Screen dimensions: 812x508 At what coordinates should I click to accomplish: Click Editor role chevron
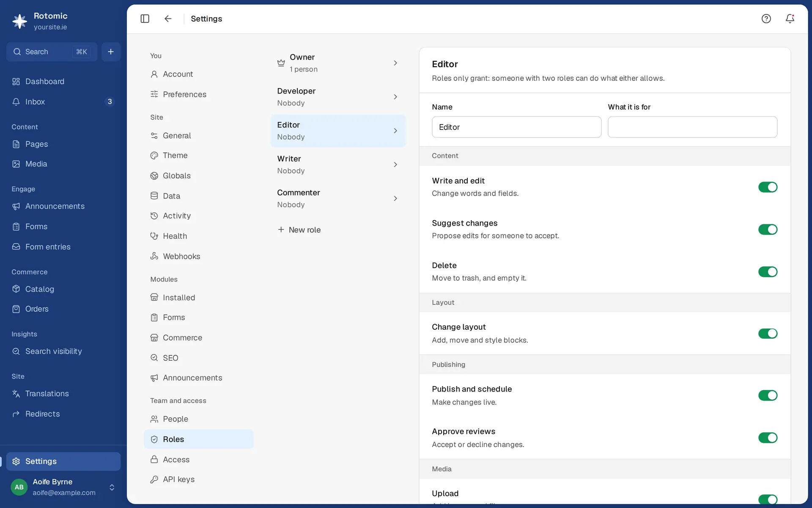click(395, 131)
